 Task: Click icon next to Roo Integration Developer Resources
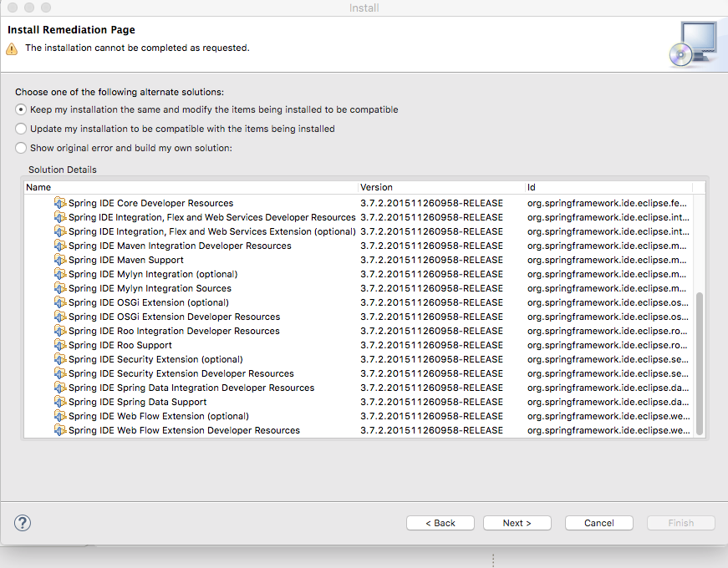(x=60, y=331)
